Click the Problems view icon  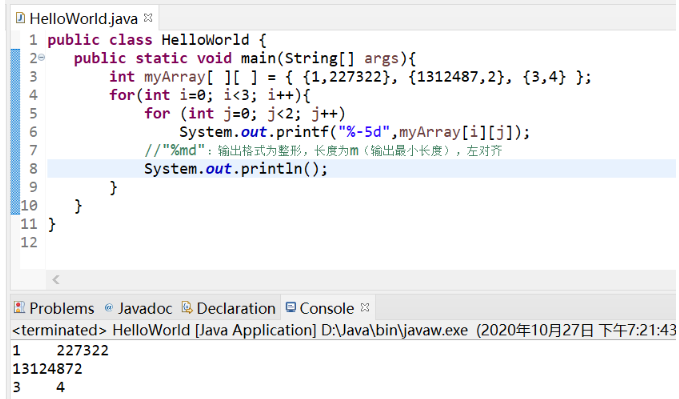coord(19,308)
